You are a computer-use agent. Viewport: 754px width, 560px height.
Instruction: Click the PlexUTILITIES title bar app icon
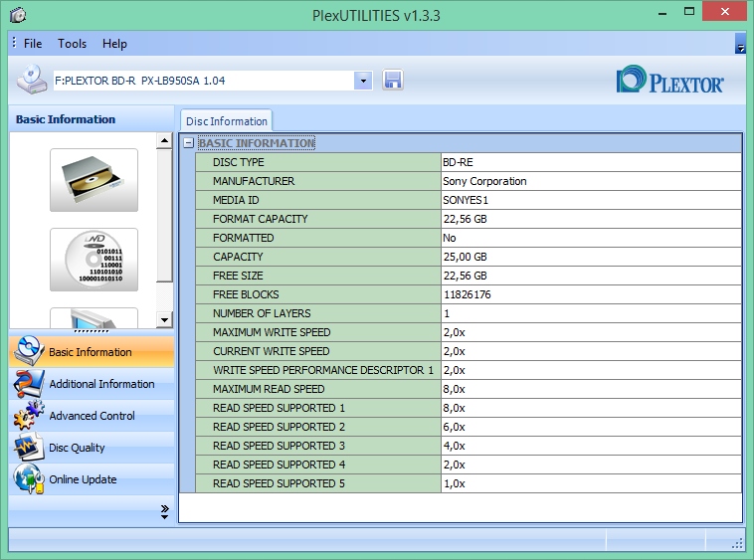[x=18, y=15]
